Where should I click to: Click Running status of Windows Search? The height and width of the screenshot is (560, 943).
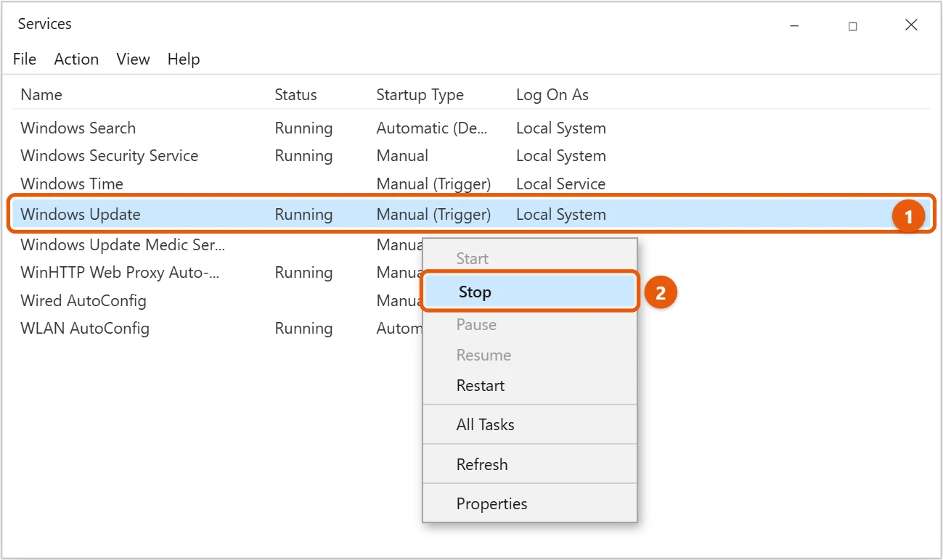(303, 128)
